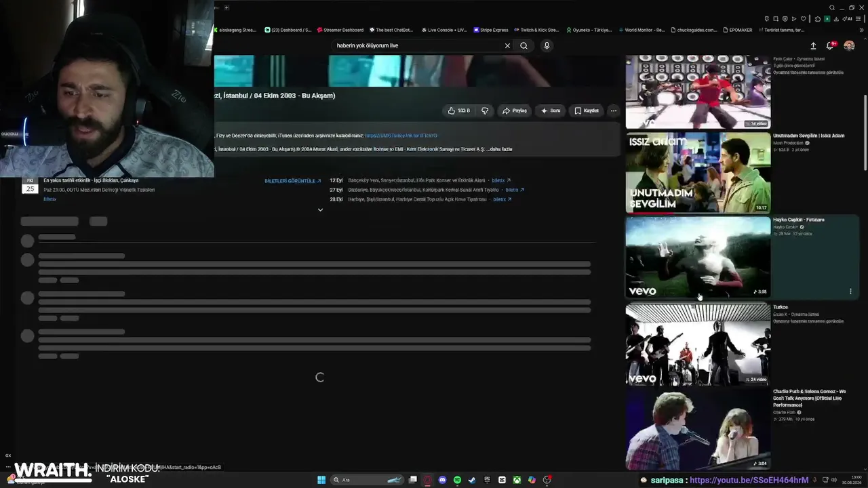Click the "Hayko Cepkin - Fırtınam" title

coord(799,220)
